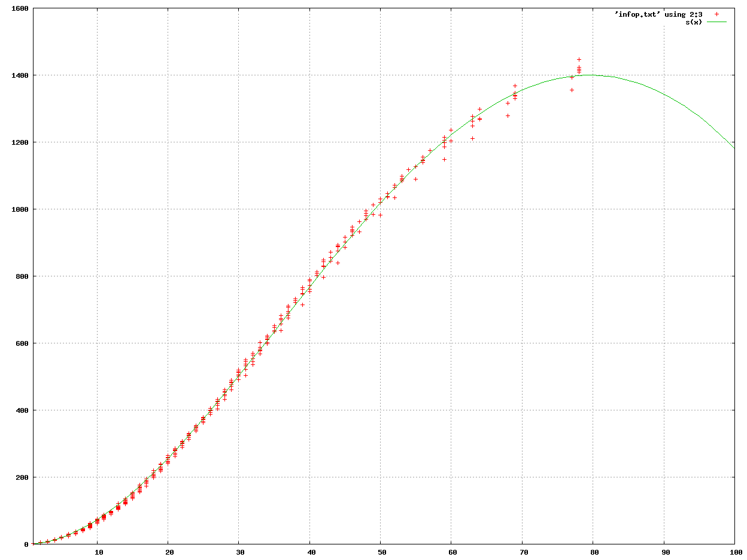Click the black outlier point below the curve at x=63
The width and height of the screenshot is (747, 560).
[x=472, y=138]
